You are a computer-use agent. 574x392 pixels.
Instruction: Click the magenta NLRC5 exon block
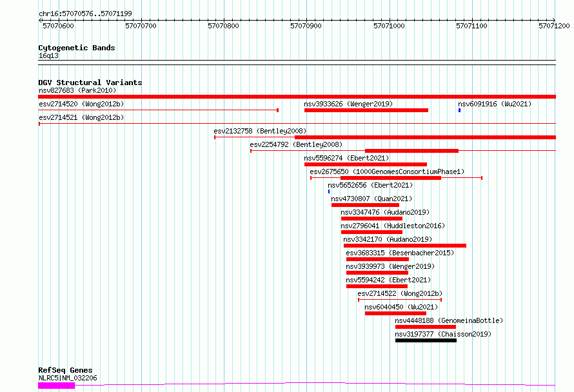56,386
